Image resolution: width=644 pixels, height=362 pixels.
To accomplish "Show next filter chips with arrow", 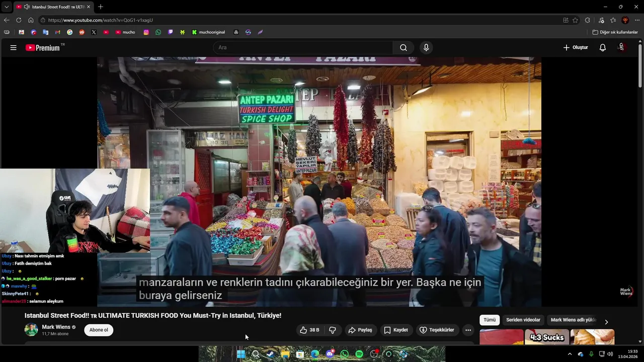I will pos(606,322).
